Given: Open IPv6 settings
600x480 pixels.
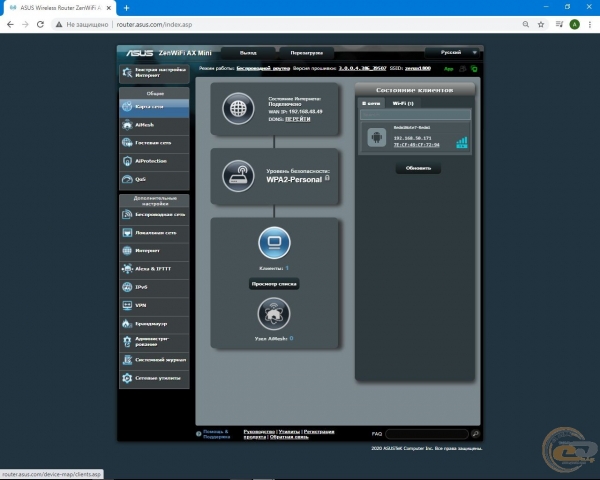Looking at the screenshot, I should 154,287.
